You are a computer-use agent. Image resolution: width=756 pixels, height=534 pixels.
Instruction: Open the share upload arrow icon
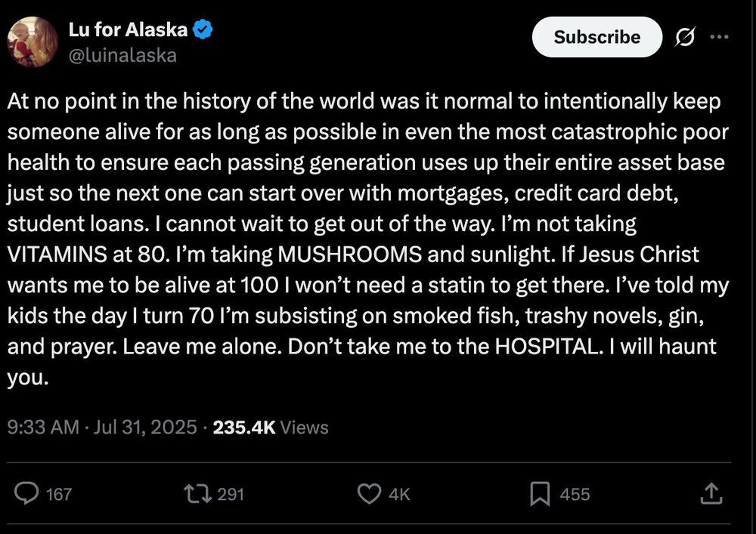711,493
